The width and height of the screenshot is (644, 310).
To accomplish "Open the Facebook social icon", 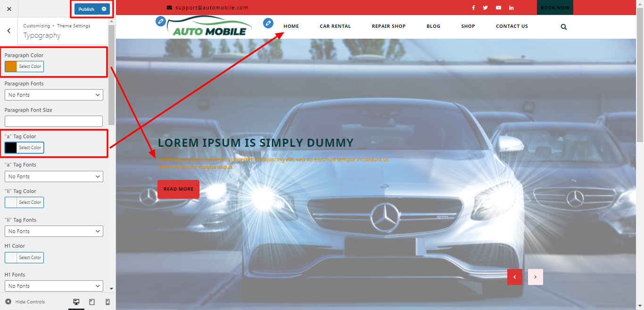I will (x=473, y=8).
